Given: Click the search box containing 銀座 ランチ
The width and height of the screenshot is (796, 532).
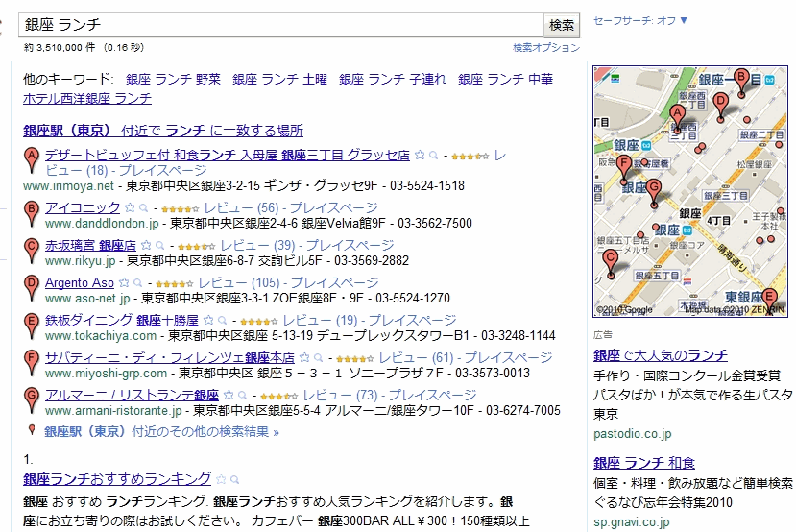Looking at the screenshot, I should (279, 24).
